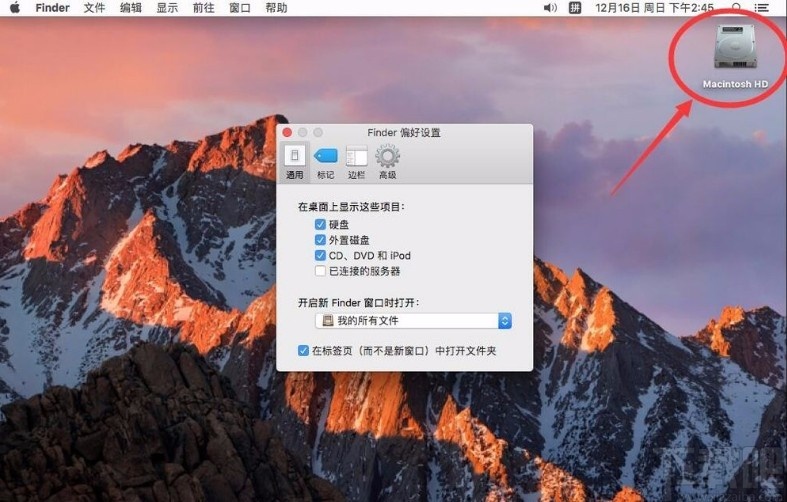The width and height of the screenshot is (787, 502).
Task: Select the Macintosh HD desktop icon
Action: (735, 57)
